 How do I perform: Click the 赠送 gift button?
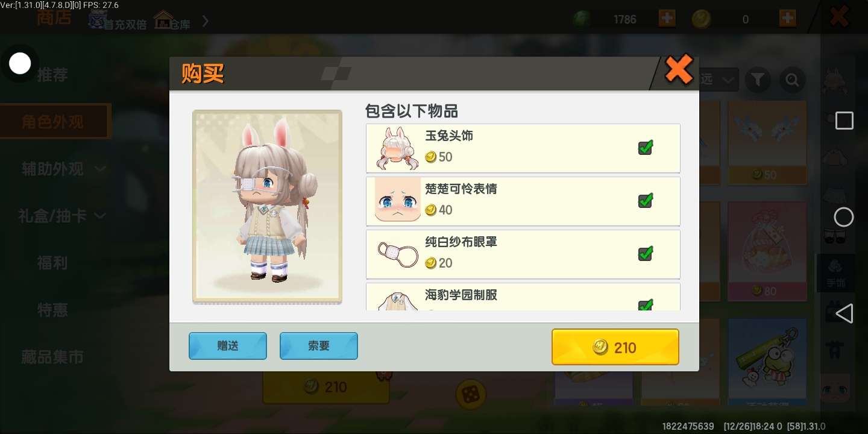(x=228, y=346)
